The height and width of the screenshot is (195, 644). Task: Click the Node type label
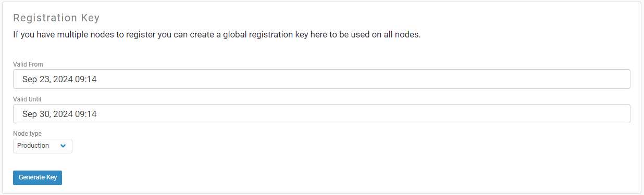coord(27,134)
